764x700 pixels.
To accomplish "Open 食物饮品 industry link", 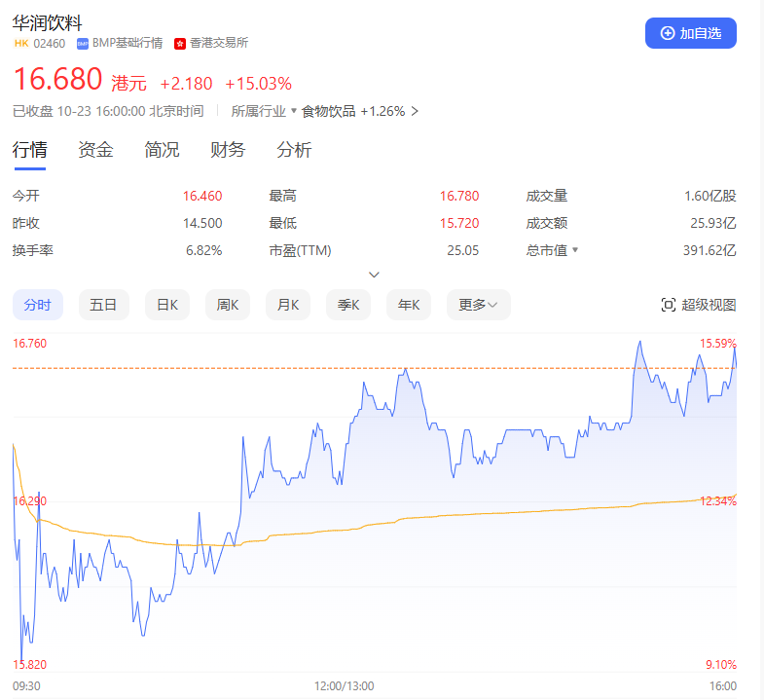I will pyautogui.click(x=328, y=111).
